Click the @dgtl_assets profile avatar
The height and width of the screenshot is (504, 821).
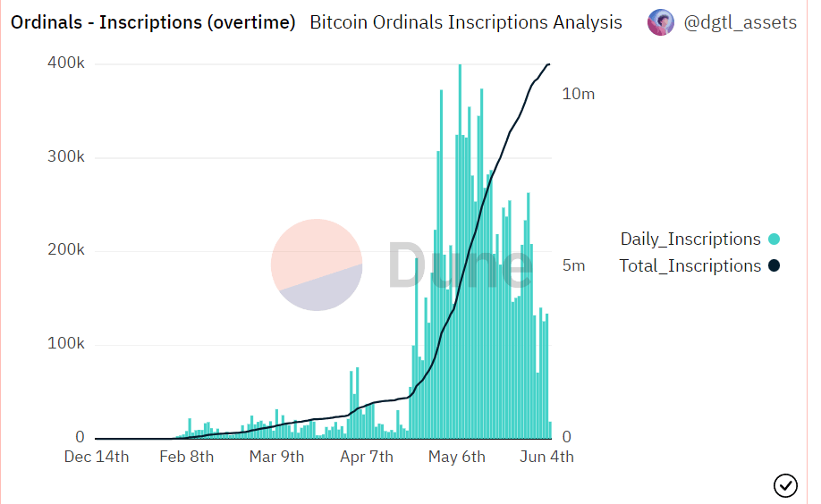click(x=661, y=22)
